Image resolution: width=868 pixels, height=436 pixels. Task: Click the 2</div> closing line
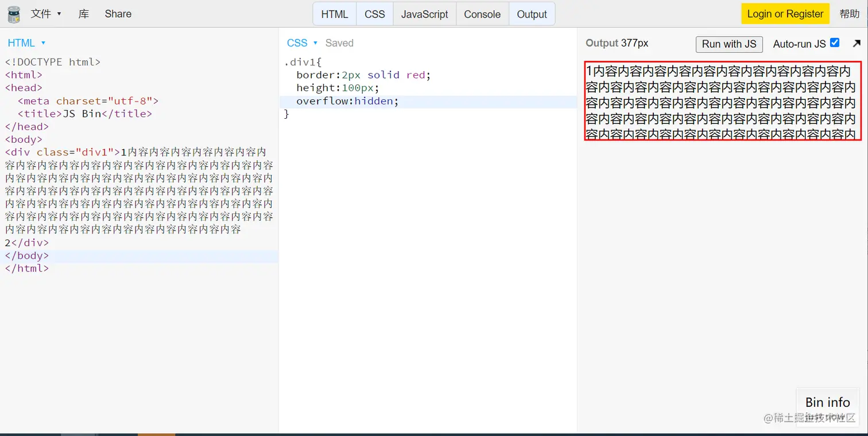click(x=27, y=243)
